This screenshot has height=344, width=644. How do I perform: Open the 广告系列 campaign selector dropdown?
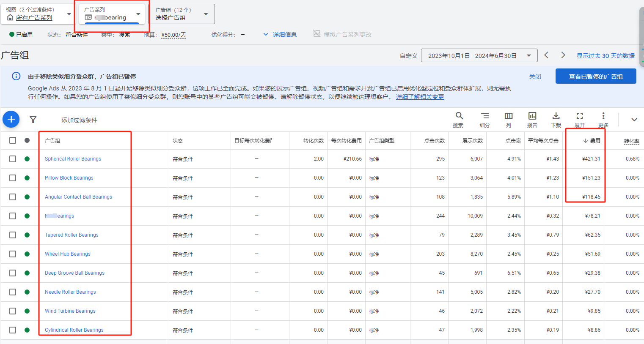tap(112, 14)
